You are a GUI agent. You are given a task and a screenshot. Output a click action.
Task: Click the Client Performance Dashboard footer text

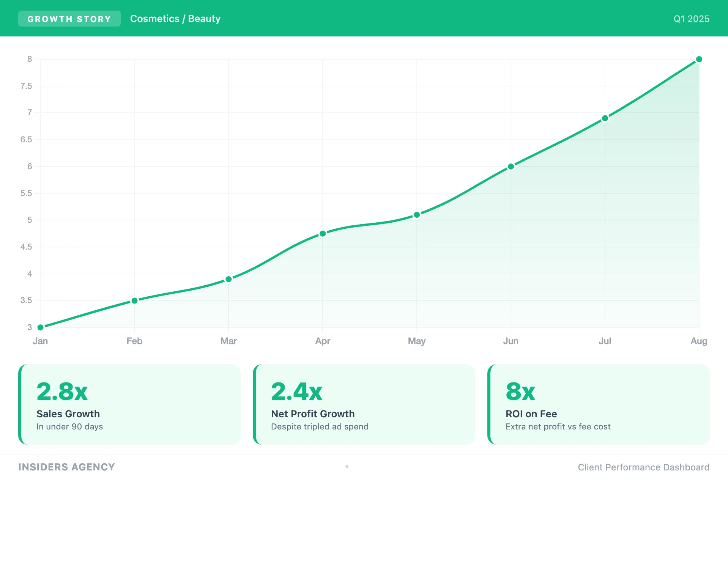(x=643, y=467)
